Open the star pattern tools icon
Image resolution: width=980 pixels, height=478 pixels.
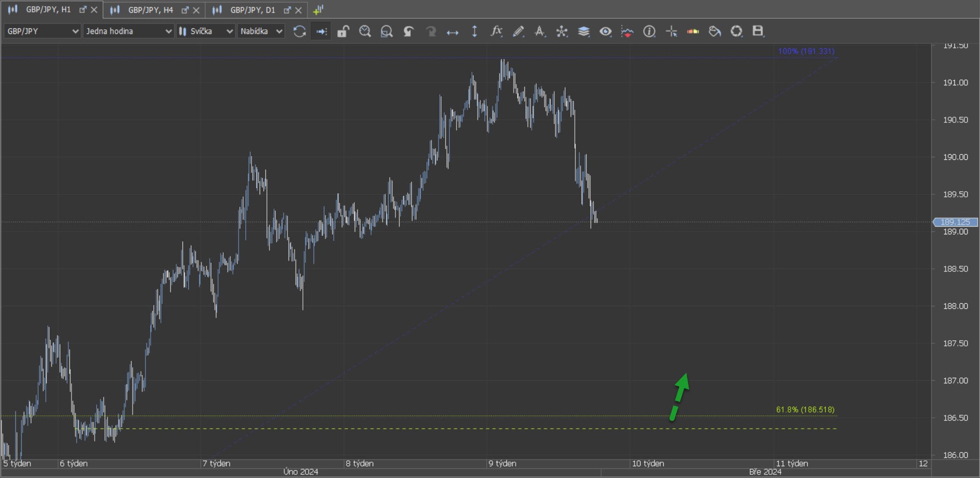[562, 31]
